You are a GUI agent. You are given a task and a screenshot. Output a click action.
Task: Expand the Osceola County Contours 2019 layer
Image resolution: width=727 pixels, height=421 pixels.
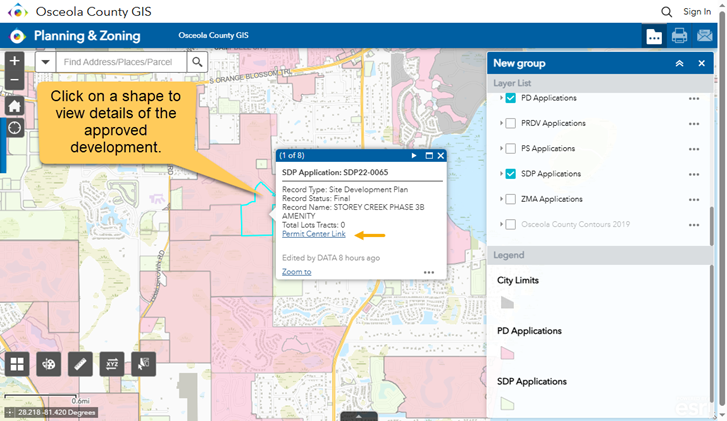[501, 224]
